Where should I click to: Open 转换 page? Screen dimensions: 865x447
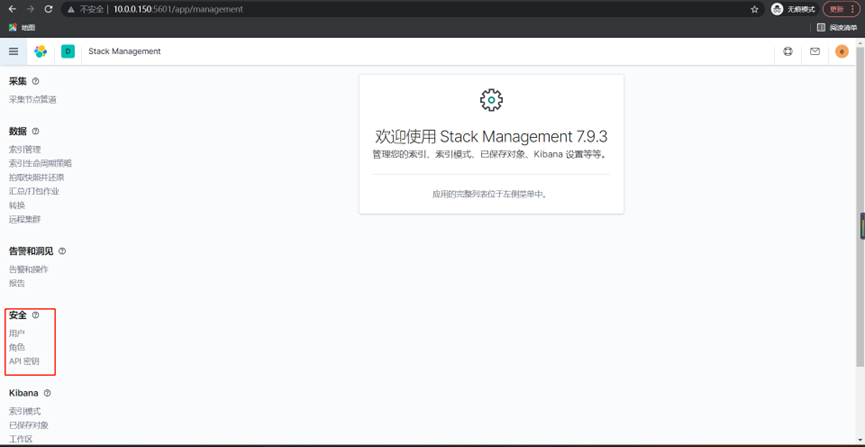17,205
